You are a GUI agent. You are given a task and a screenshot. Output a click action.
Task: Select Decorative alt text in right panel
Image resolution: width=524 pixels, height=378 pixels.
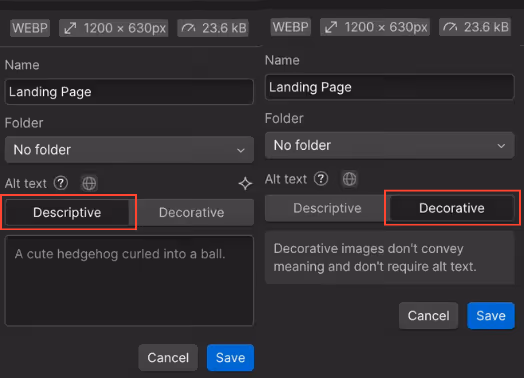click(452, 208)
